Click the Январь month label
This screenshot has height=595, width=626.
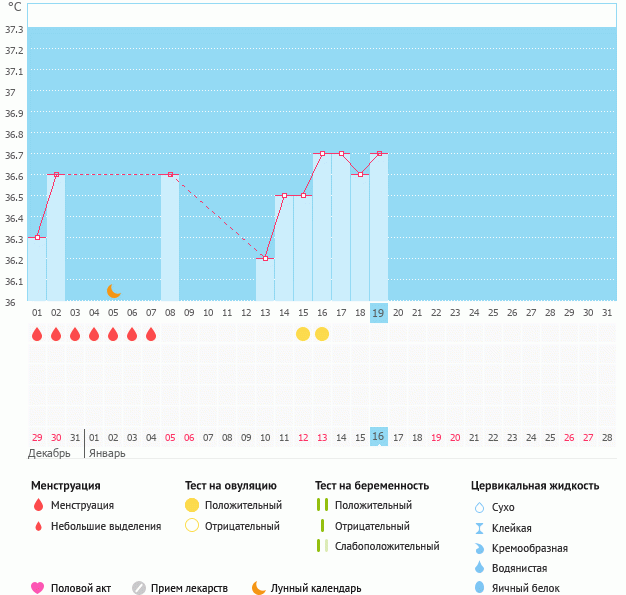107,453
